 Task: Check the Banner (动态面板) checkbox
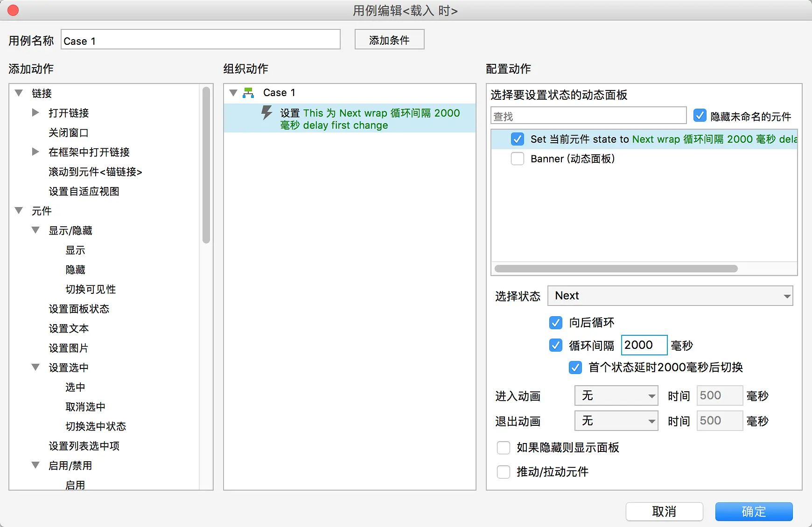(x=517, y=159)
